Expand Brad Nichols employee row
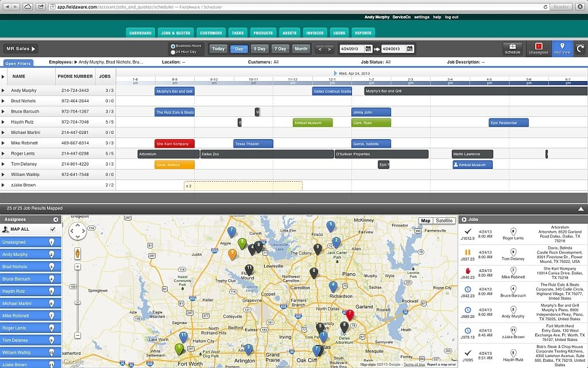This screenshot has height=368, width=588. [x=3, y=101]
